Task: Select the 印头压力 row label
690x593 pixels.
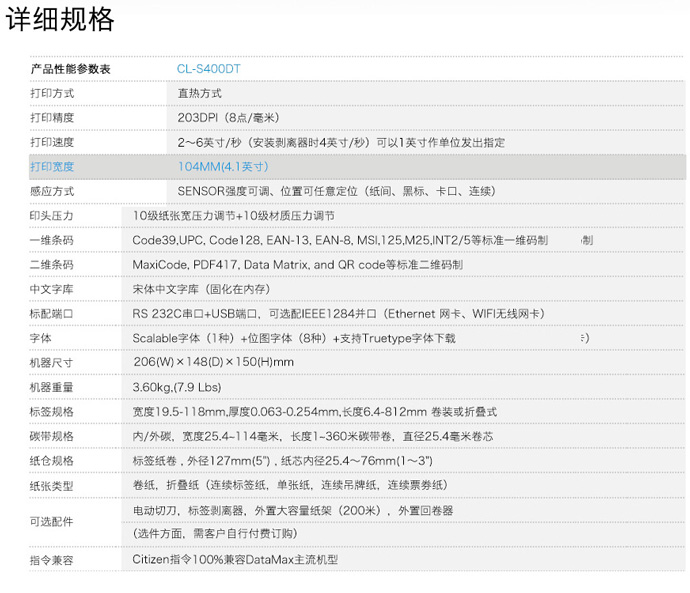Action: [x=52, y=216]
